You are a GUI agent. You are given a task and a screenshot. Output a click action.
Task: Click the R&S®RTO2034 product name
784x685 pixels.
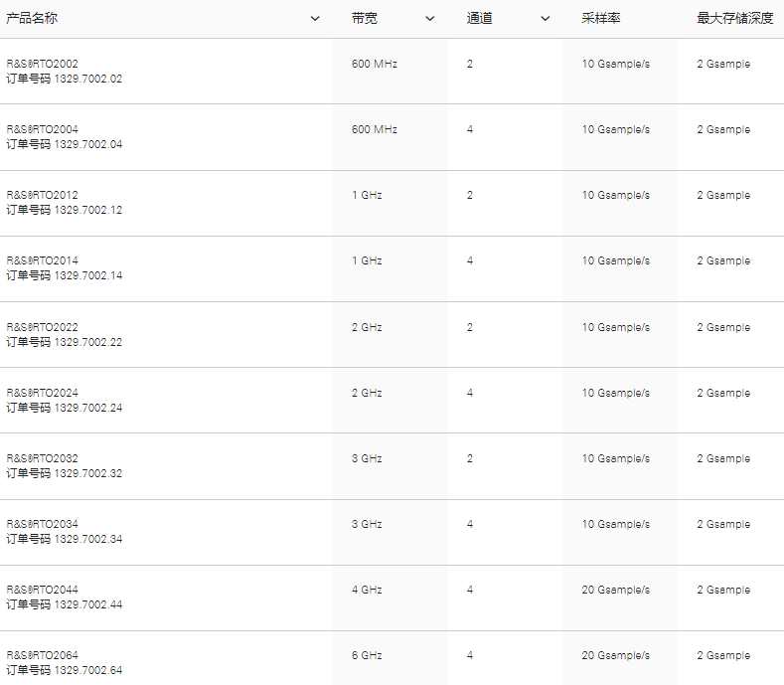coord(43,524)
